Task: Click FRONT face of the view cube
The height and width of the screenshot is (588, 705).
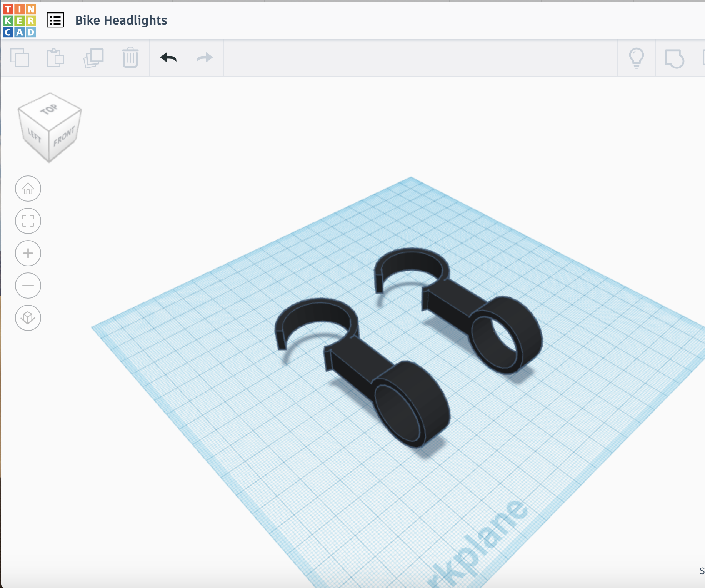Action: point(64,136)
